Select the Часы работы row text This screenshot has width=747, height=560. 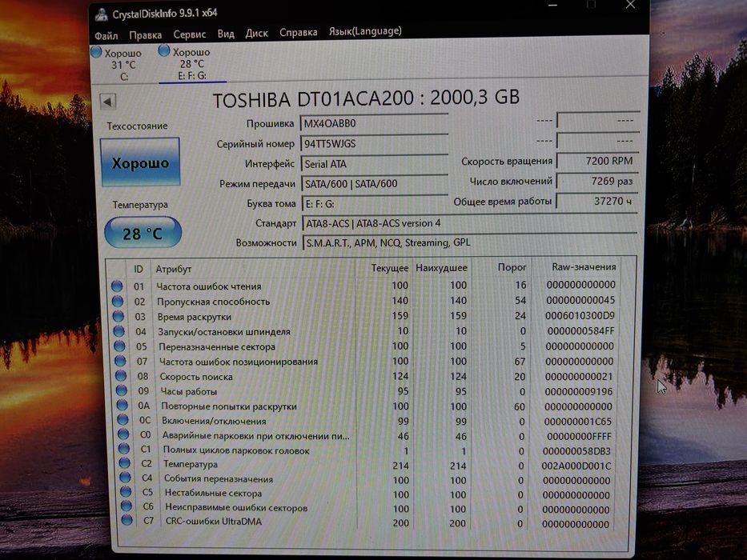(189, 392)
